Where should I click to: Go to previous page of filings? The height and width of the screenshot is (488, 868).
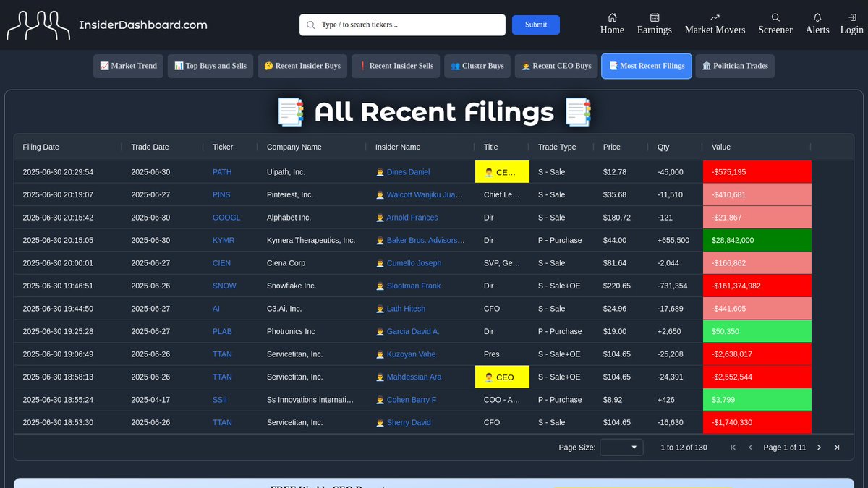pos(750,448)
